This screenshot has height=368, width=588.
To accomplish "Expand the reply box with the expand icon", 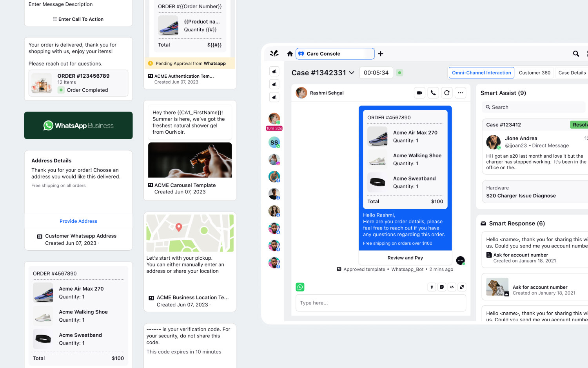I will pos(462,287).
